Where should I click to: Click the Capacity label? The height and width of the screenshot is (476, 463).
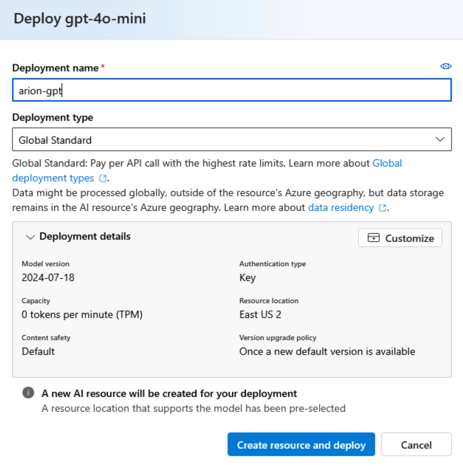pyautogui.click(x=36, y=301)
